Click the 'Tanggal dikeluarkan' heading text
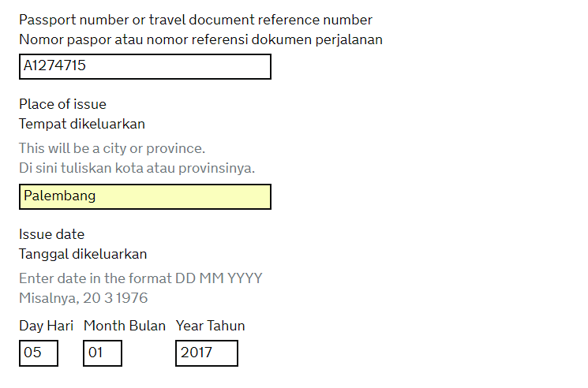This screenshot has width=588, height=388. [83, 254]
